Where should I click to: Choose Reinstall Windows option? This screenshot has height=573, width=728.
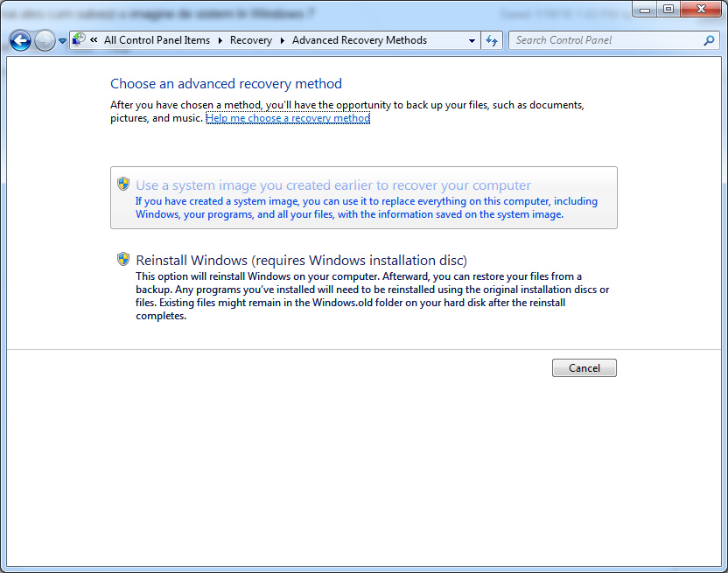(363, 287)
